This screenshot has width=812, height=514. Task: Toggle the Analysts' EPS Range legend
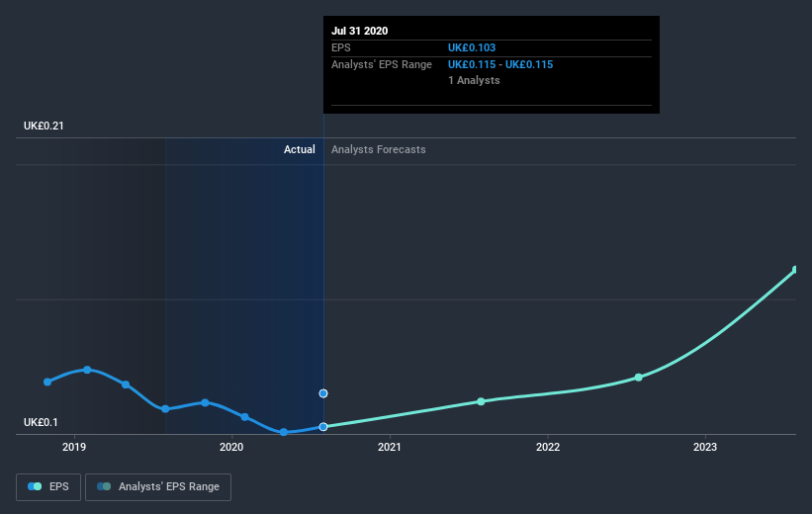158,487
